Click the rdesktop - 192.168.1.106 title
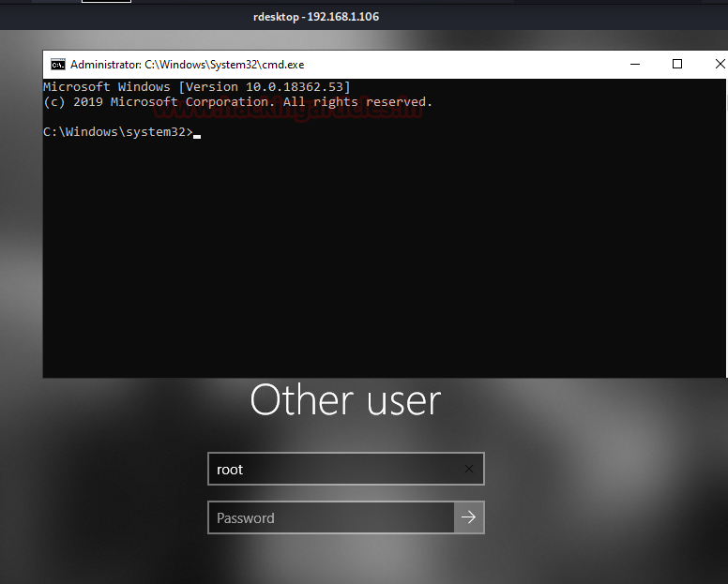The height and width of the screenshot is (584, 728). click(316, 17)
